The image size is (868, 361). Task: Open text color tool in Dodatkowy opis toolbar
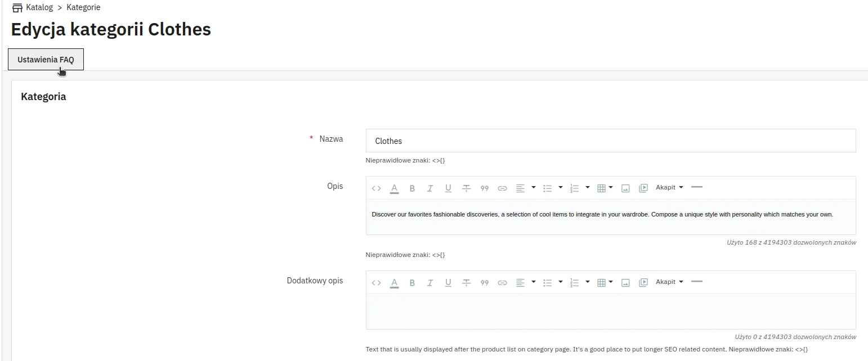(x=395, y=283)
